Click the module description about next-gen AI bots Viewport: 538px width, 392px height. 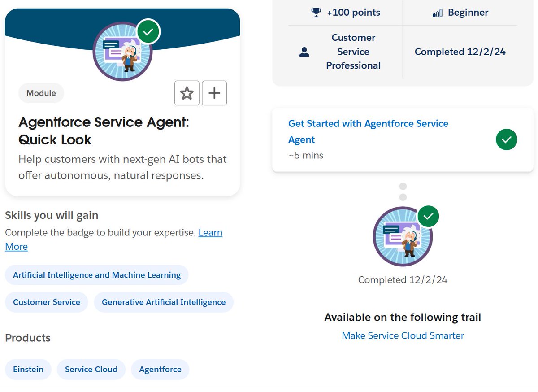pyautogui.click(x=122, y=167)
